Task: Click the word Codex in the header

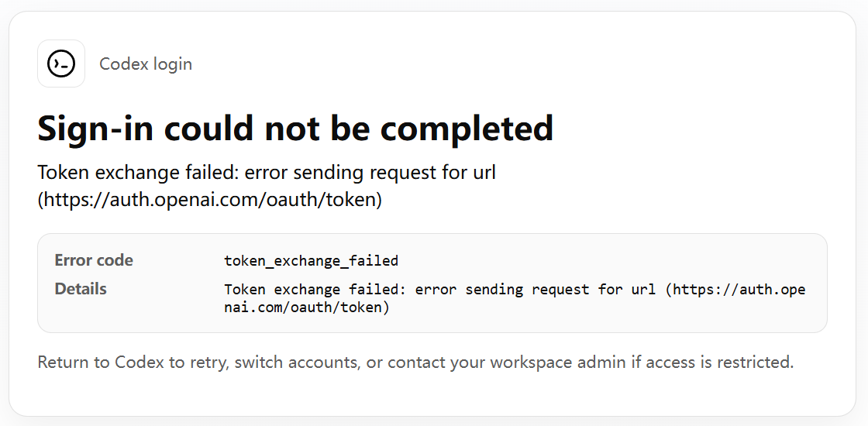Action: [x=122, y=64]
